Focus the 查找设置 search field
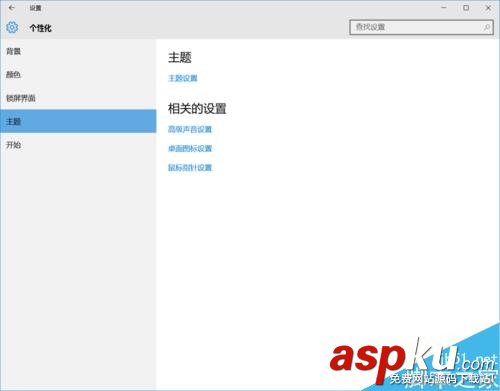 [421, 27]
